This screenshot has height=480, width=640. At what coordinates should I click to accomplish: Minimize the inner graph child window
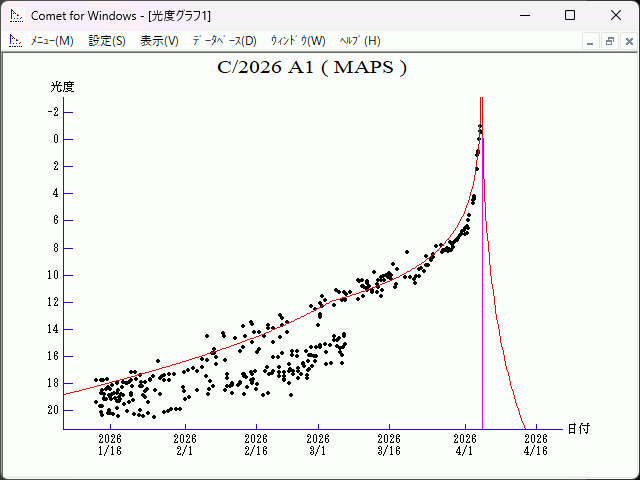coord(591,41)
